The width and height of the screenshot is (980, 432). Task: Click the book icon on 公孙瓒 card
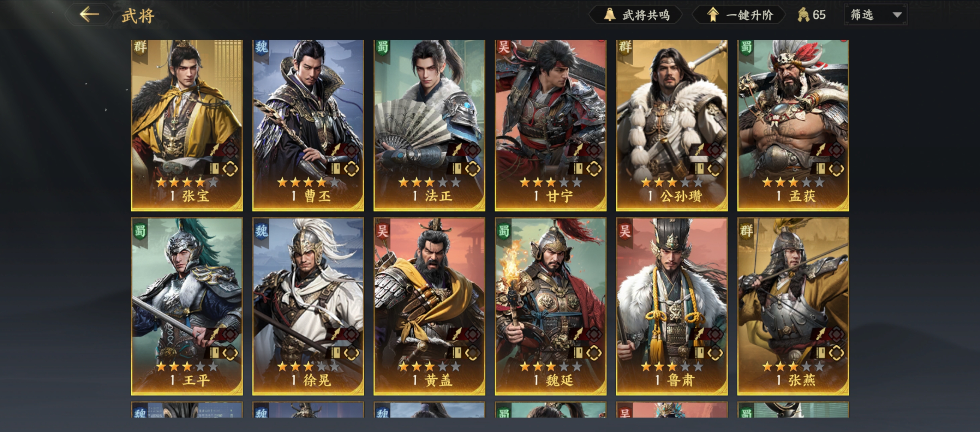click(x=699, y=168)
